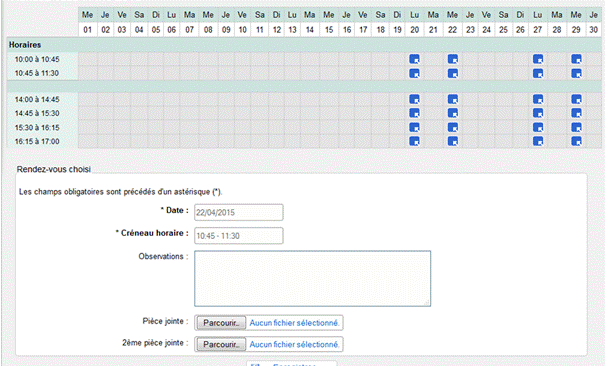The width and height of the screenshot is (605, 366).
Task: Select the 10:45 à 11:30 slot on Monday 27
Action: click(x=538, y=73)
